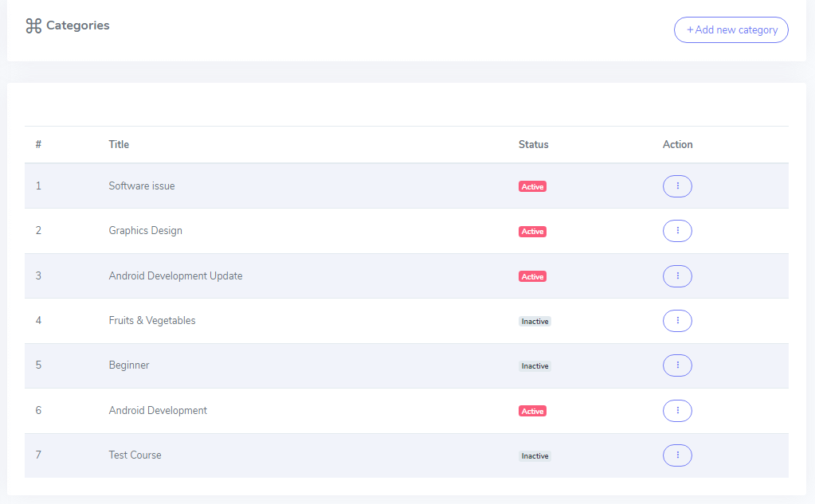
Task: Click Inactive badge on Test Course row
Action: coord(535,456)
